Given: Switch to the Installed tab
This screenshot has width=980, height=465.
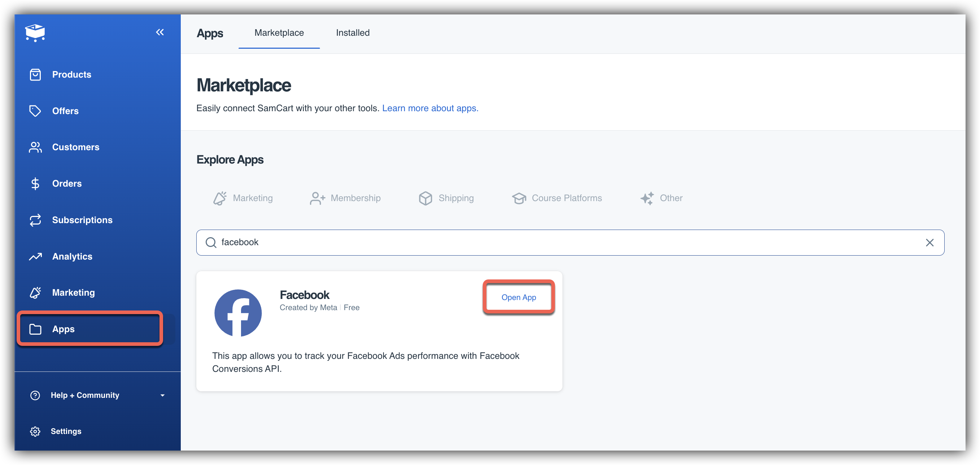Looking at the screenshot, I should pyautogui.click(x=353, y=33).
